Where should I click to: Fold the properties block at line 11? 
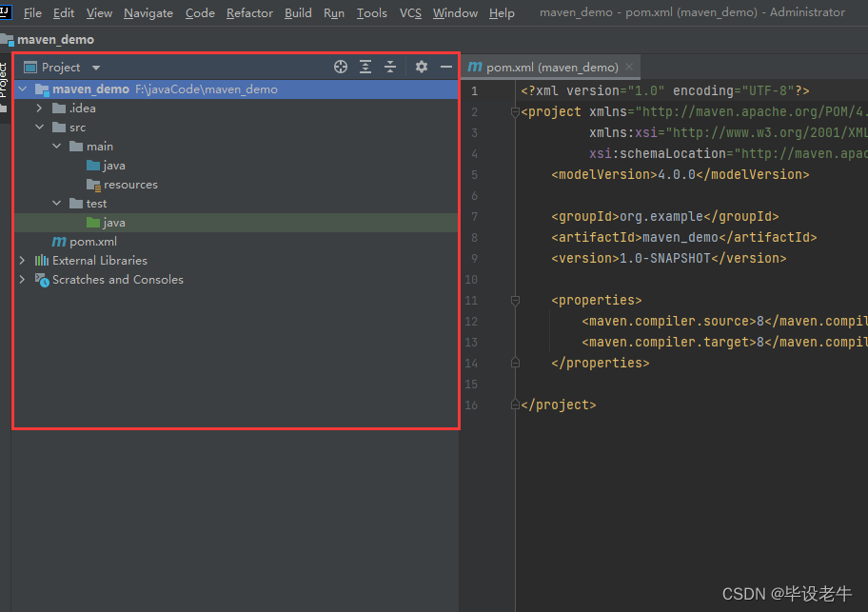pos(515,301)
